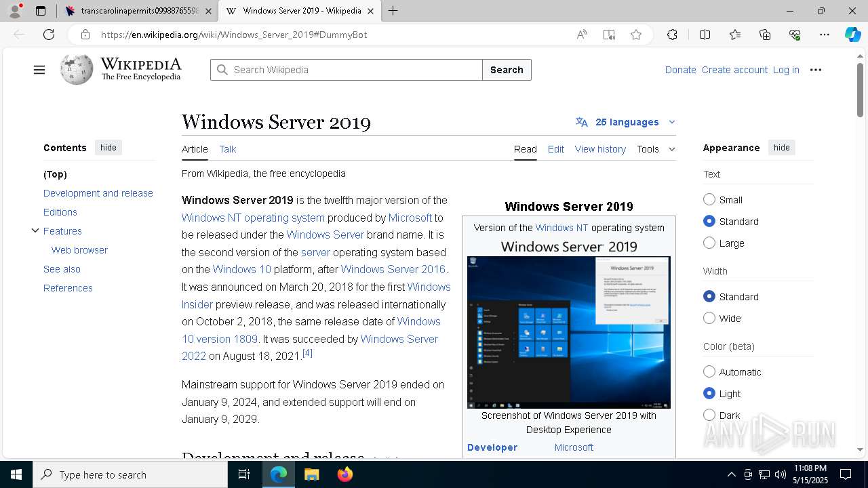Open browser Extensions puzzle icon

point(672,35)
